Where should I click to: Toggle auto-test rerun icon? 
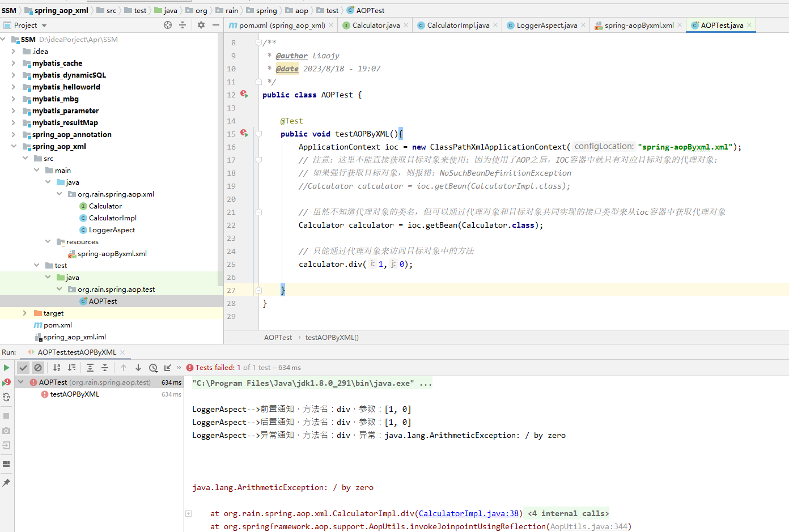coord(6,397)
